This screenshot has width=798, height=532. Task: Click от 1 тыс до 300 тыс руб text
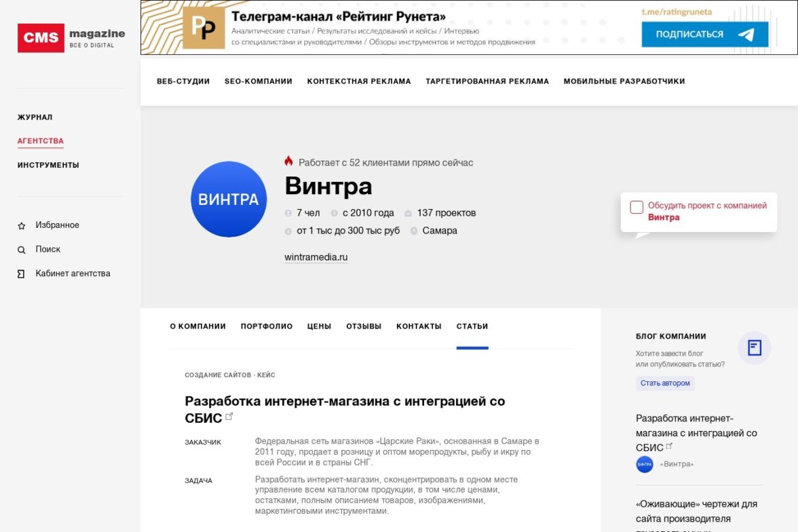[348, 231]
